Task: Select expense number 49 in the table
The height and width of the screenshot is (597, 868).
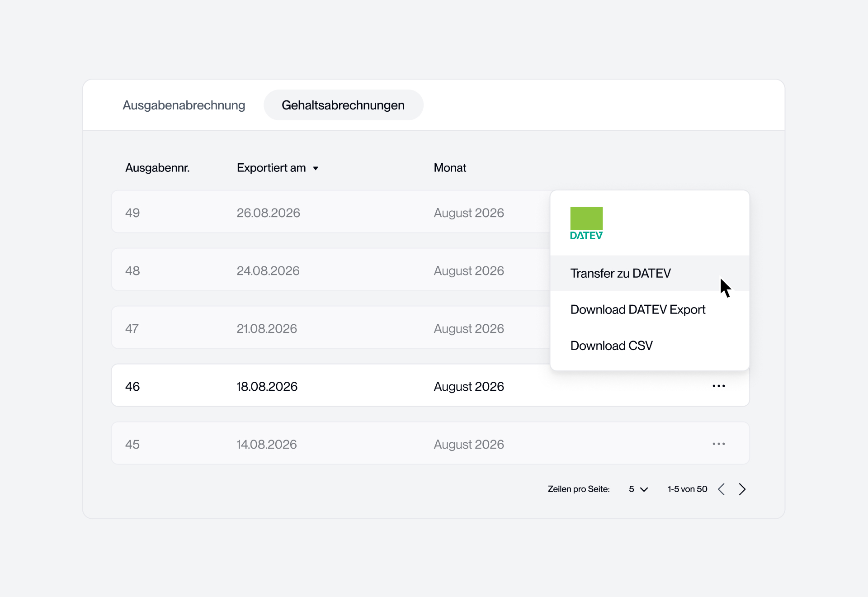Action: point(132,213)
